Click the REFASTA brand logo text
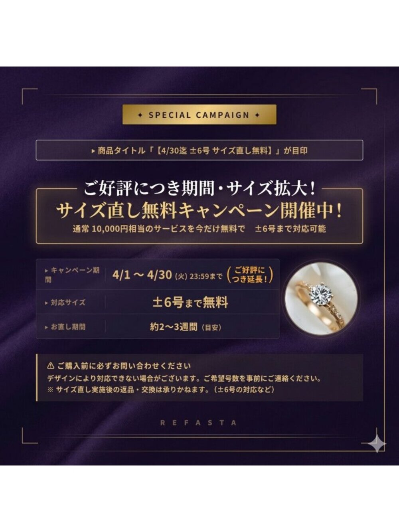 [199, 422]
